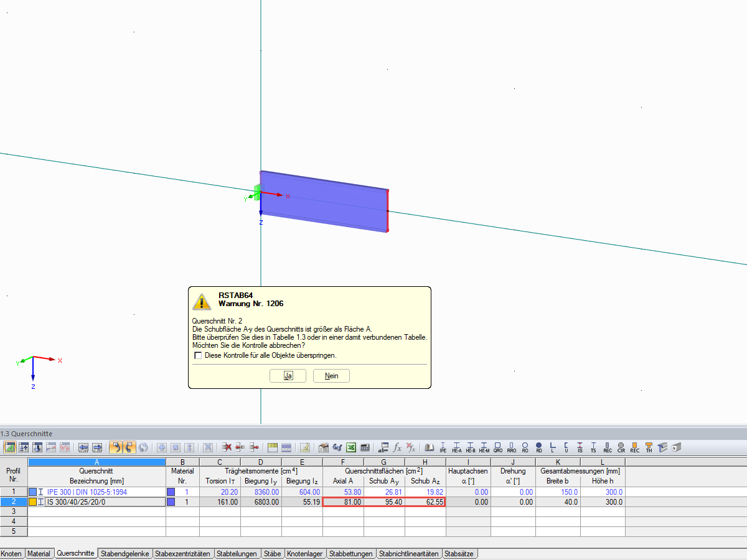Select Höhe h value 300.0 in row 2

[603, 502]
